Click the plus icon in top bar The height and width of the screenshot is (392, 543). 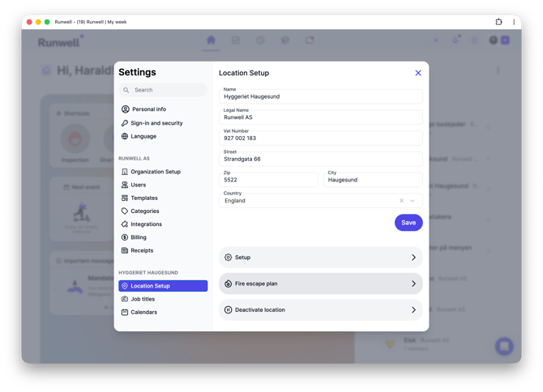click(x=436, y=40)
